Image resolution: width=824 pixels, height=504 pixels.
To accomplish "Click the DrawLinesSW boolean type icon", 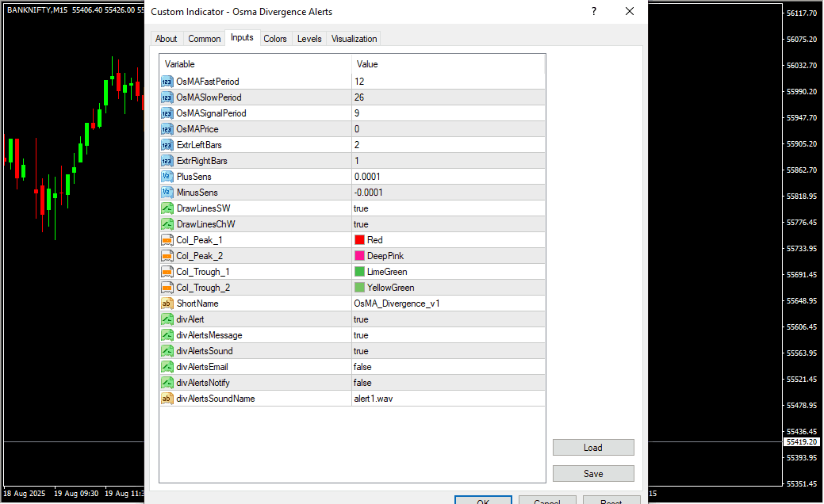I will 167,208.
